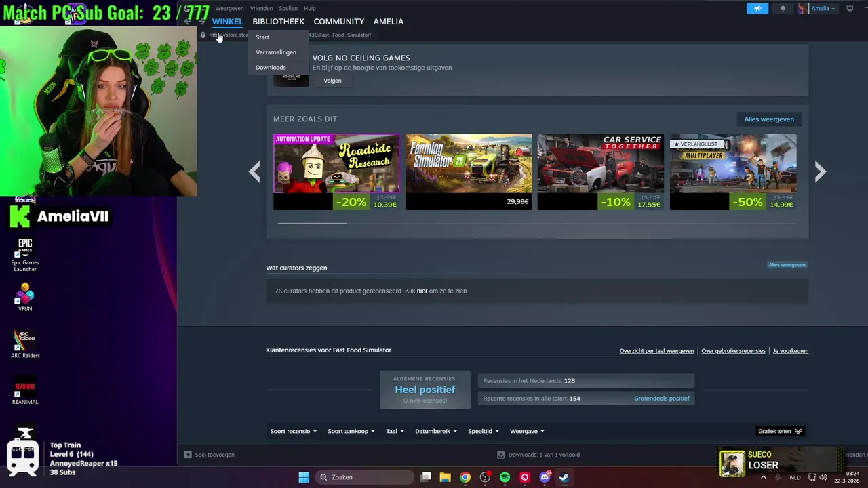Open File Explorer from the taskbar
The image size is (868, 488).
pos(446,477)
